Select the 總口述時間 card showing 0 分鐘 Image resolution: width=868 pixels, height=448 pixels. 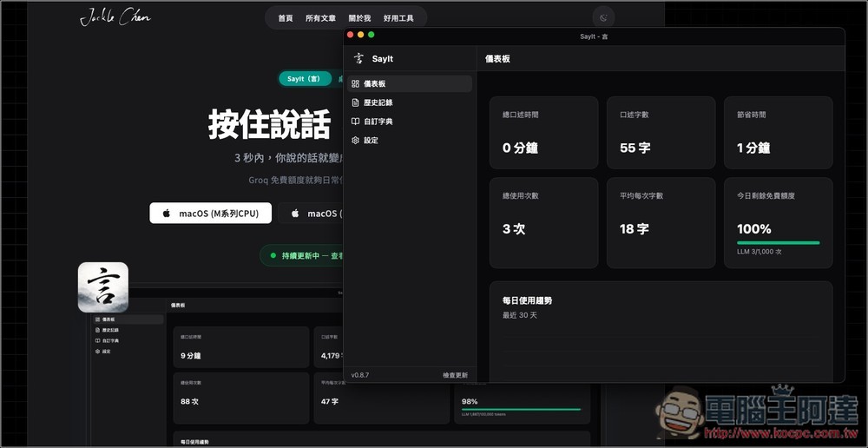click(x=543, y=133)
